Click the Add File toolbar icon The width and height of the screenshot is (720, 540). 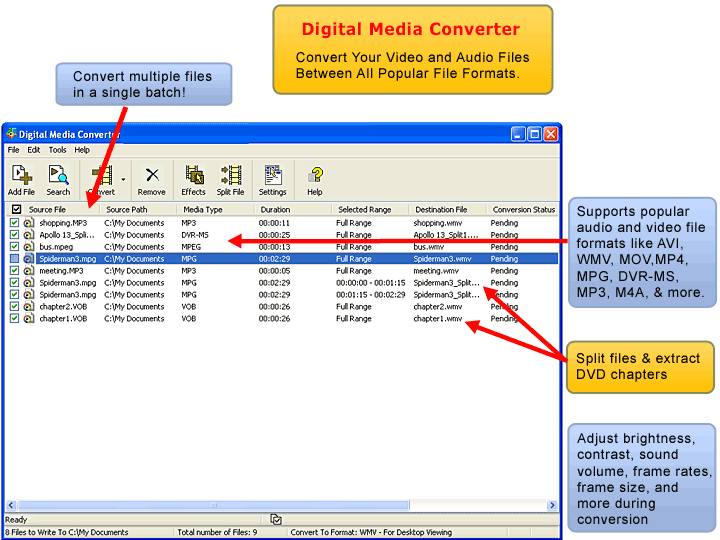click(21, 175)
